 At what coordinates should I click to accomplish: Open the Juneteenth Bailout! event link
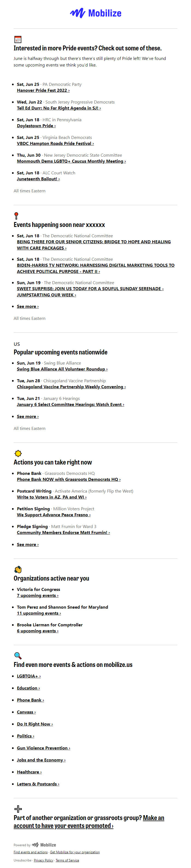[38, 179]
